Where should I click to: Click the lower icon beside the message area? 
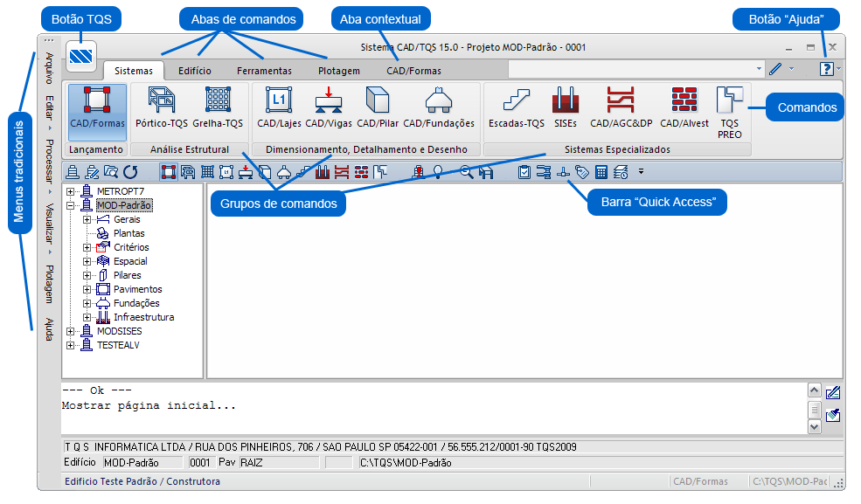click(x=833, y=415)
